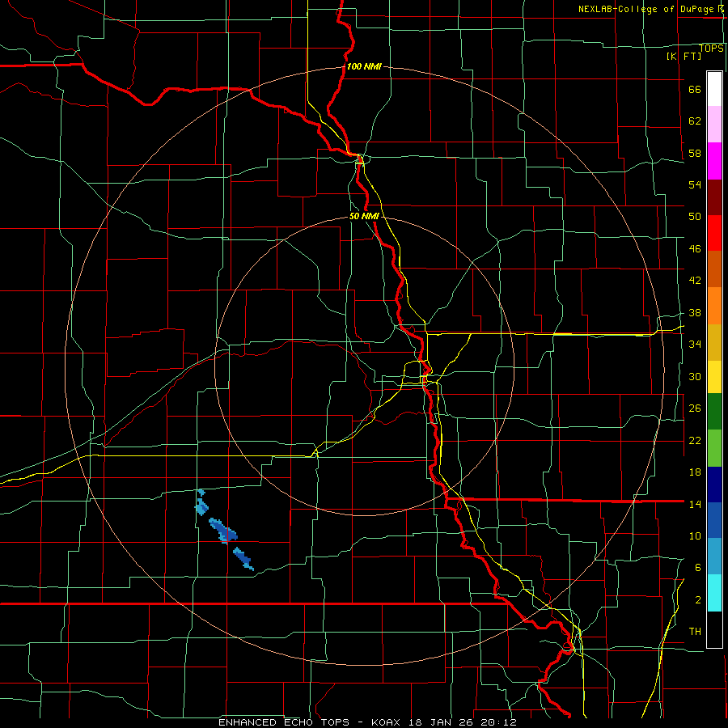The width and height of the screenshot is (728, 728).
Task: Click the '6' legend value
Action: (x=698, y=568)
